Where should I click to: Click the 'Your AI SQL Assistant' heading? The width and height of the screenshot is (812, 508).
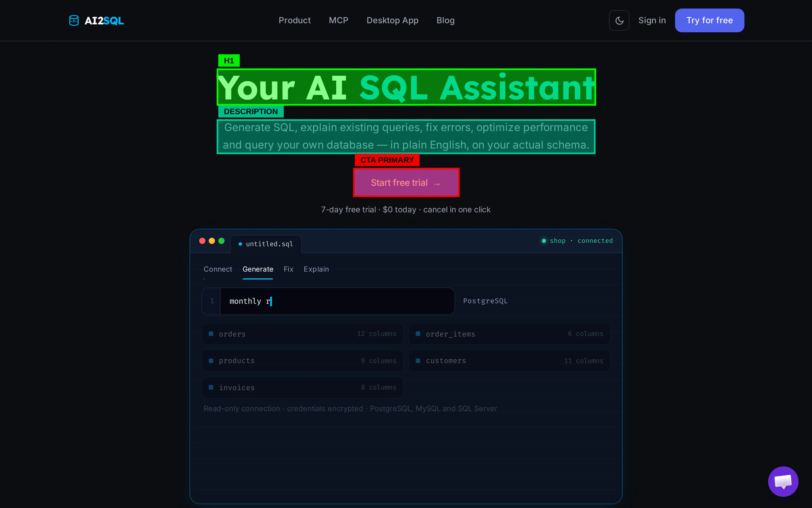(406, 87)
